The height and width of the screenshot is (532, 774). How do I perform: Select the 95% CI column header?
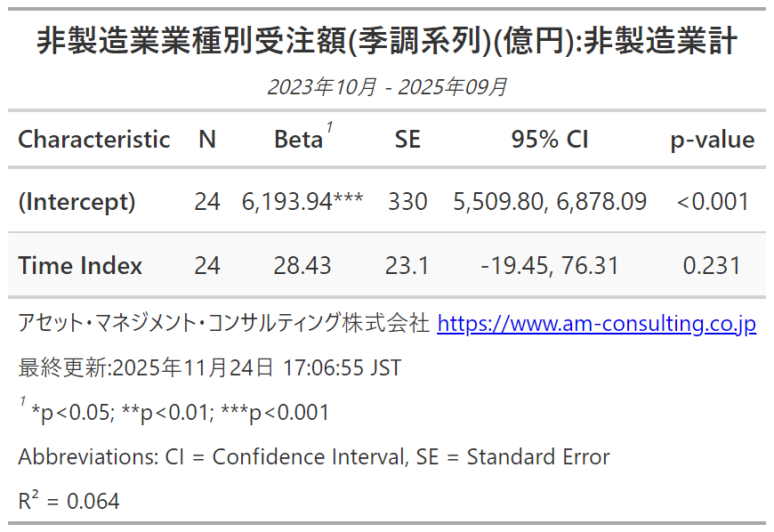pos(550,140)
